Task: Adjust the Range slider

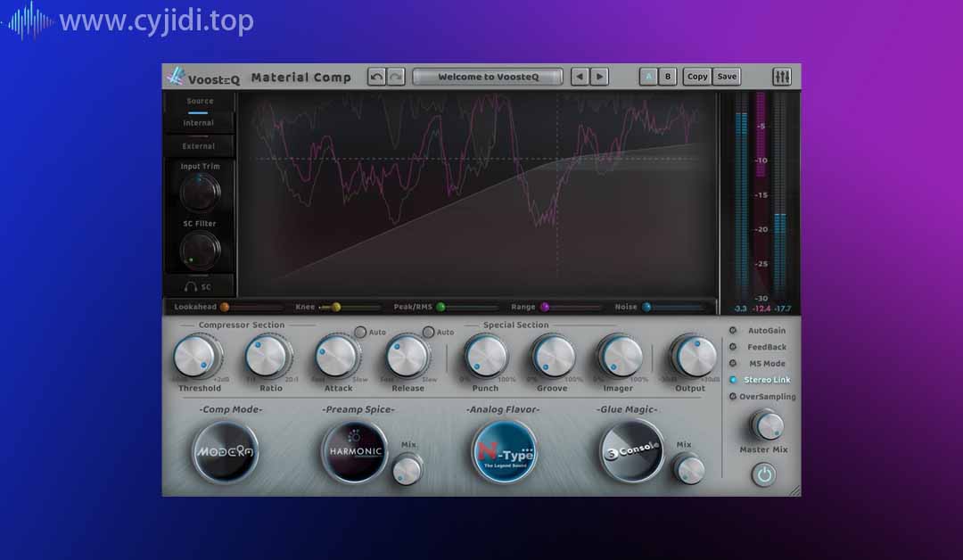Action: tap(572, 307)
